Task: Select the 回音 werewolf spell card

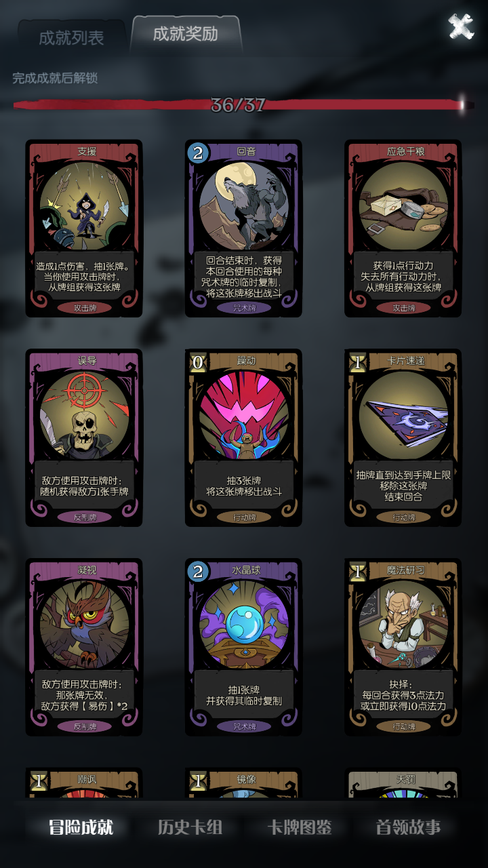Action: [243, 229]
